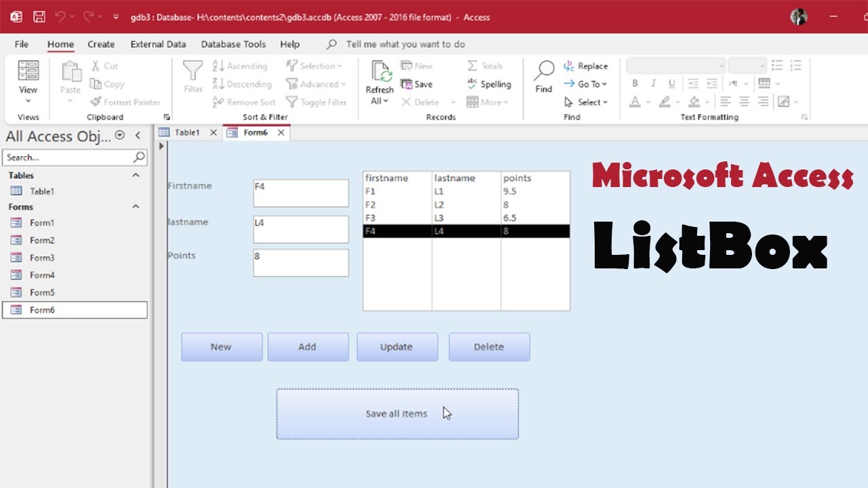The height and width of the screenshot is (488, 868).
Task: Open the Advanced filter dropdown
Action: click(x=316, y=84)
